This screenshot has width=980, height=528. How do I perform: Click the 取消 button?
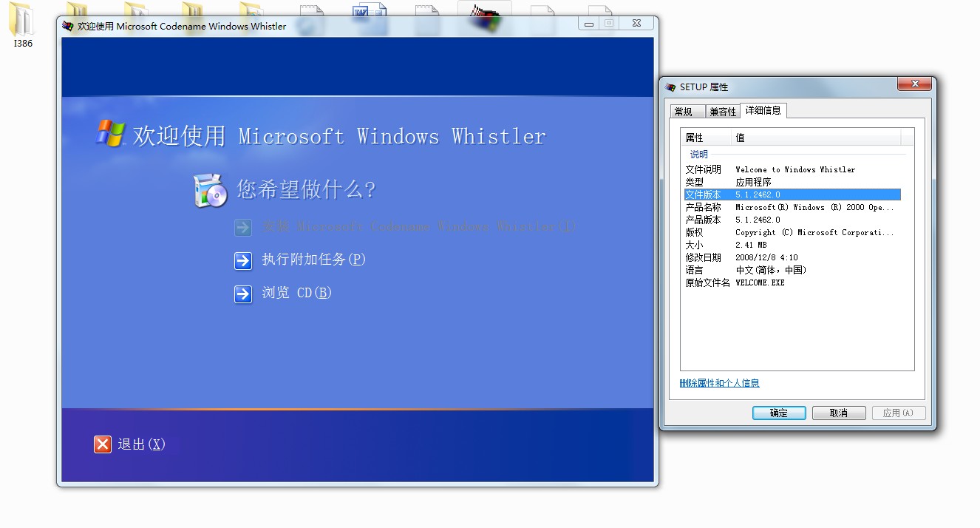click(839, 413)
